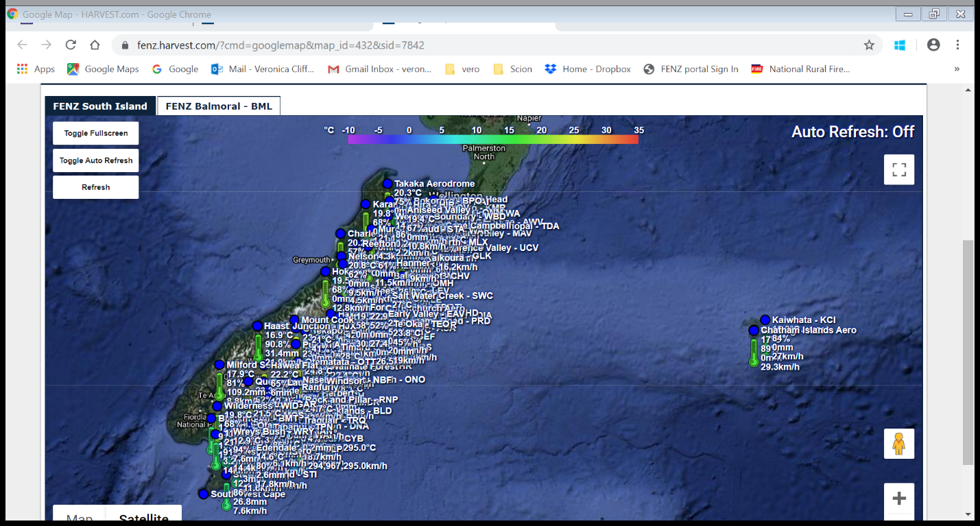The height and width of the screenshot is (526, 980).
Task: Click the Refresh button on the map
Action: pos(96,187)
